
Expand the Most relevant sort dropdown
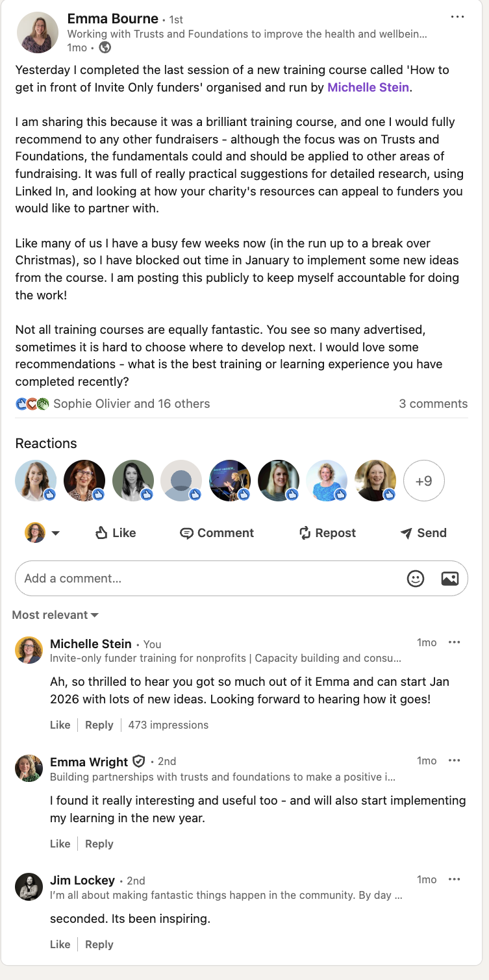tap(55, 615)
